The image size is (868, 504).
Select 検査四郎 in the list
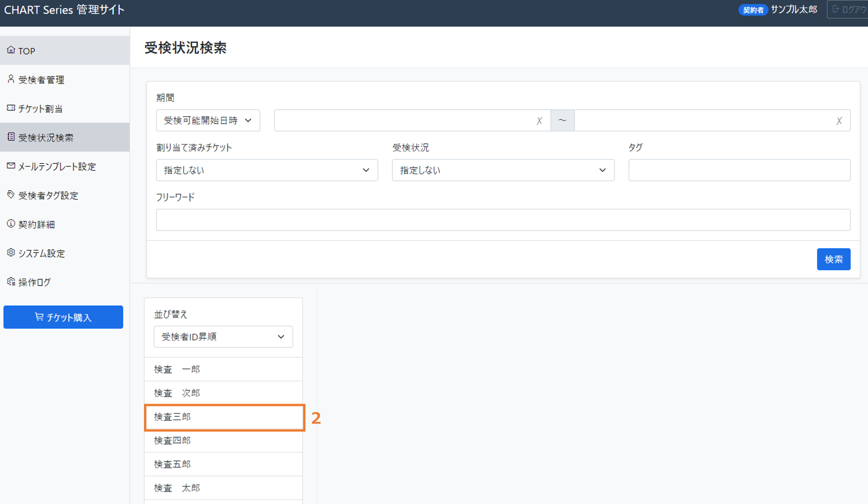[223, 441]
